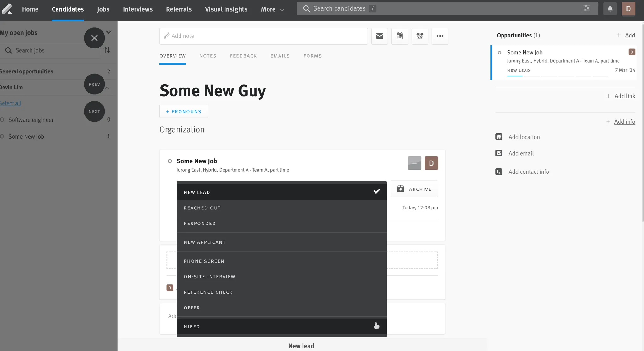Expand the More navigation dropdown
The height and width of the screenshot is (351, 644).
tap(272, 9)
